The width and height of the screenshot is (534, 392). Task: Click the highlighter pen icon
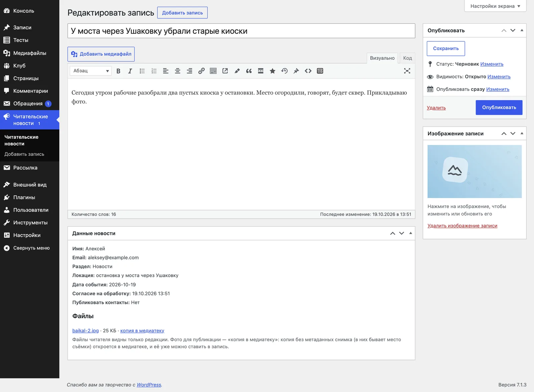pyautogui.click(x=237, y=71)
